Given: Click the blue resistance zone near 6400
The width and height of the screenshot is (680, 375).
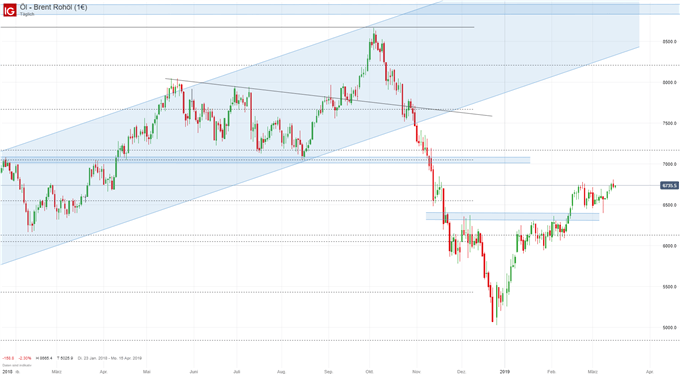Looking at the screenshot, I should click(x=513, y=216).
